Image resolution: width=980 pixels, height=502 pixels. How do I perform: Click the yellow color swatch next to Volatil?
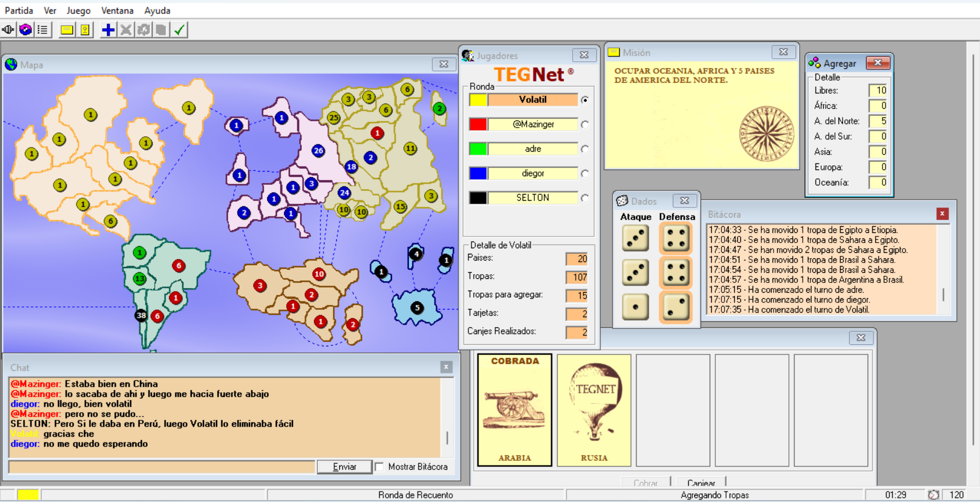(x=478, y=100)
